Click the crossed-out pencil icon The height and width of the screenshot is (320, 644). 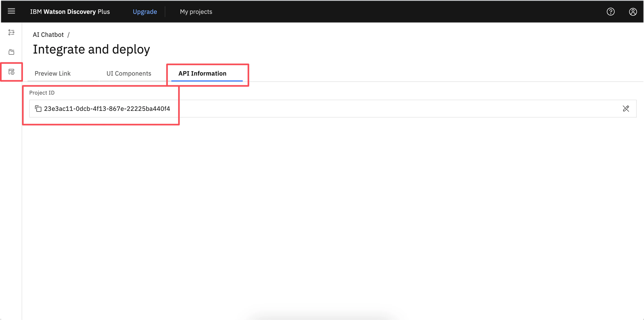(625, 108)
